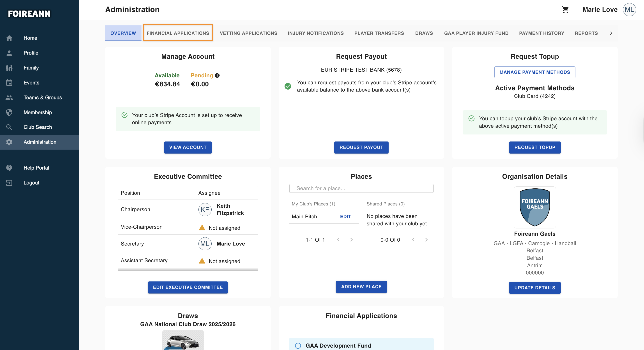Click the Update Details button

[x=534, y=288]
